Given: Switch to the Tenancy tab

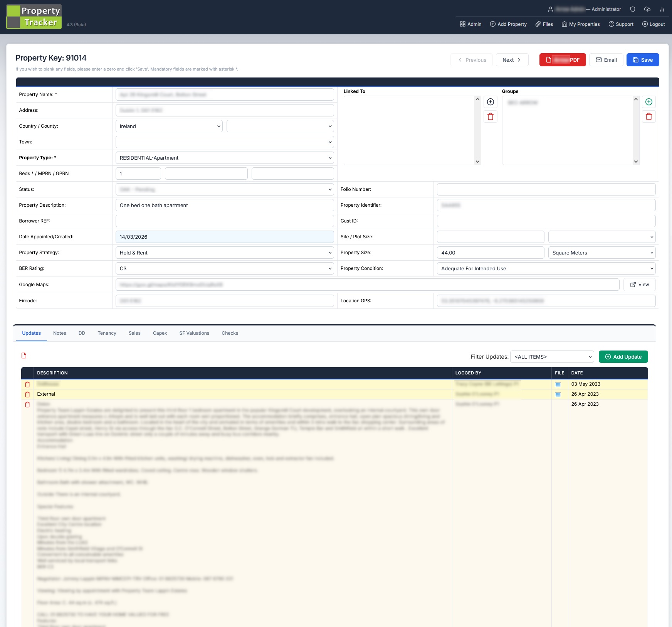Looking at the screenshot, I should pyautogui.click(x=106, y=333).
